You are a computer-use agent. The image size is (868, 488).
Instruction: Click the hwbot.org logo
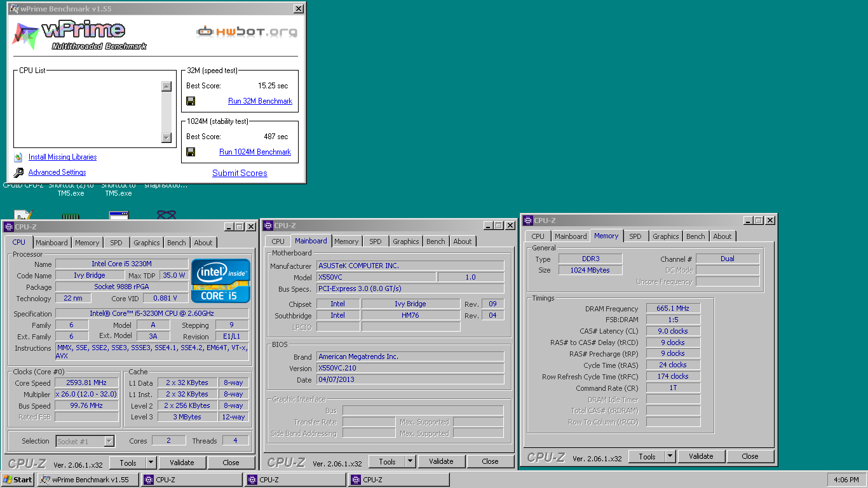(247, 31)
